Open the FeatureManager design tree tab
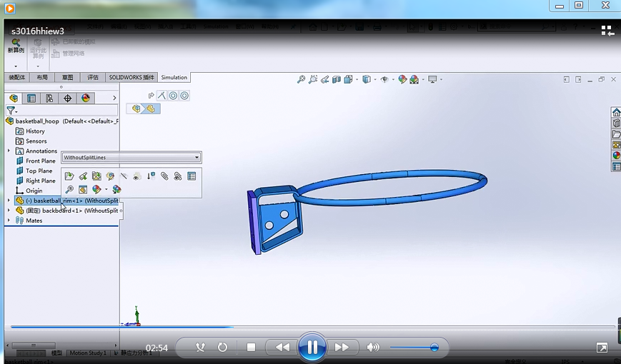621x364 pixels. tap(14, 98)
